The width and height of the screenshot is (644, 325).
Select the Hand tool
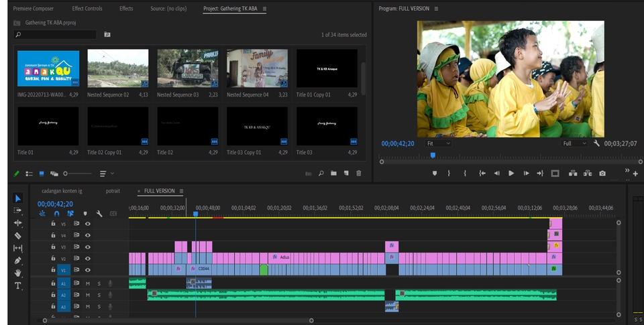point(18,273)
